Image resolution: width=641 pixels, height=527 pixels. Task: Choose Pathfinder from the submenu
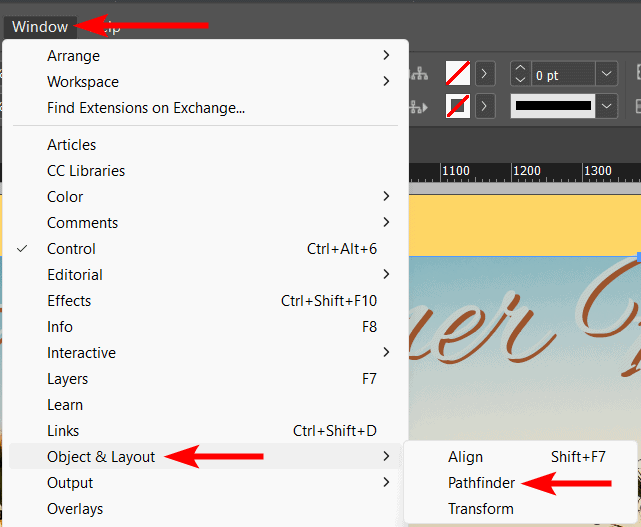coord(481,483)
